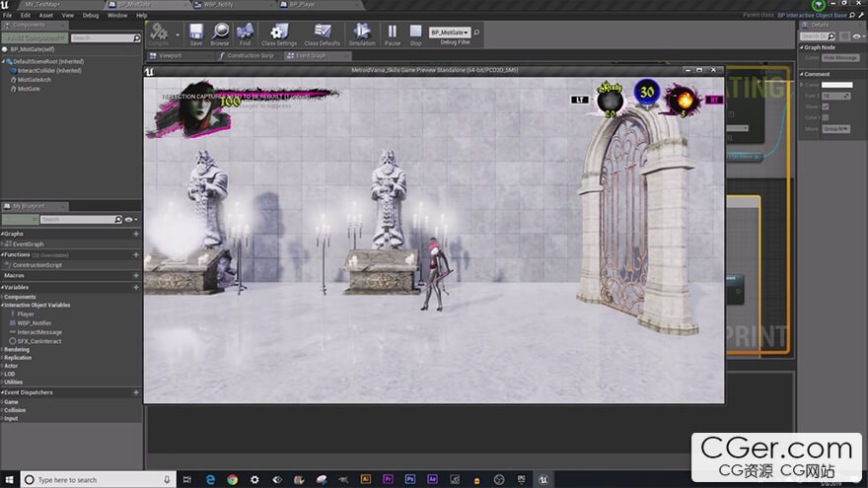Open Edit menu
The height and width of the screenshot is (488, 868).
[26, 16]
